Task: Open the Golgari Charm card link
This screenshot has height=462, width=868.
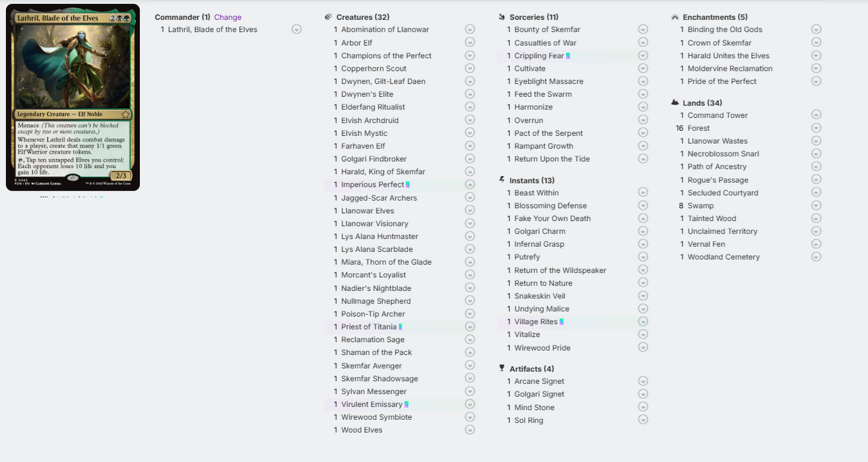Action: click(x=540, y=231)
